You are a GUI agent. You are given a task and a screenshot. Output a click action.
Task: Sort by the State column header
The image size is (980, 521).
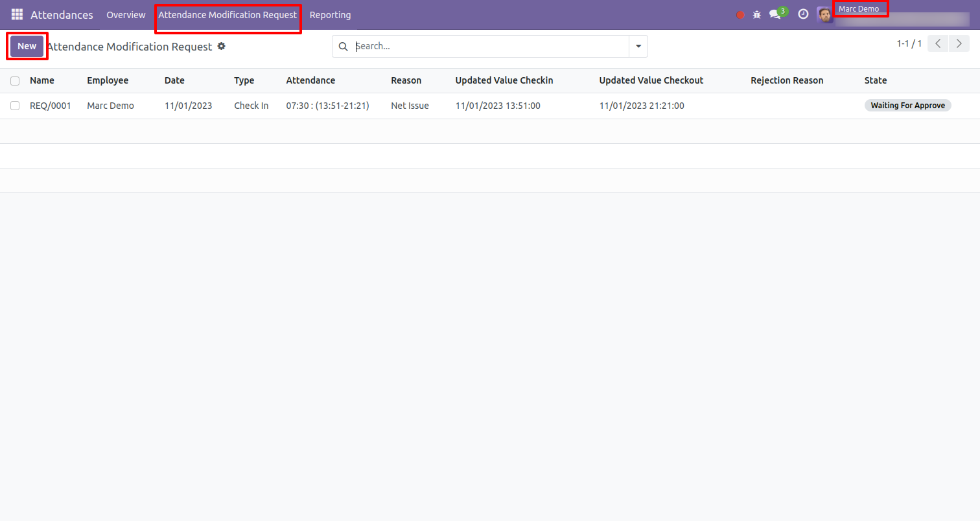(876, 81)
